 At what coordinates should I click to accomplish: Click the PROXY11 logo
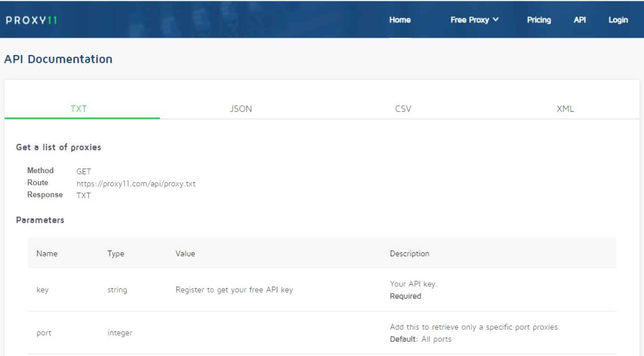point(31,20)
